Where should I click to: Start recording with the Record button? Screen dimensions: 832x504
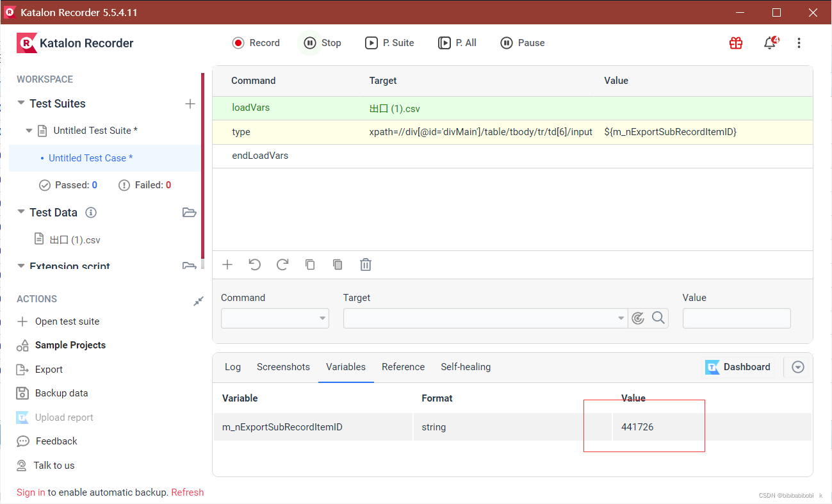(x=256, y=43)
